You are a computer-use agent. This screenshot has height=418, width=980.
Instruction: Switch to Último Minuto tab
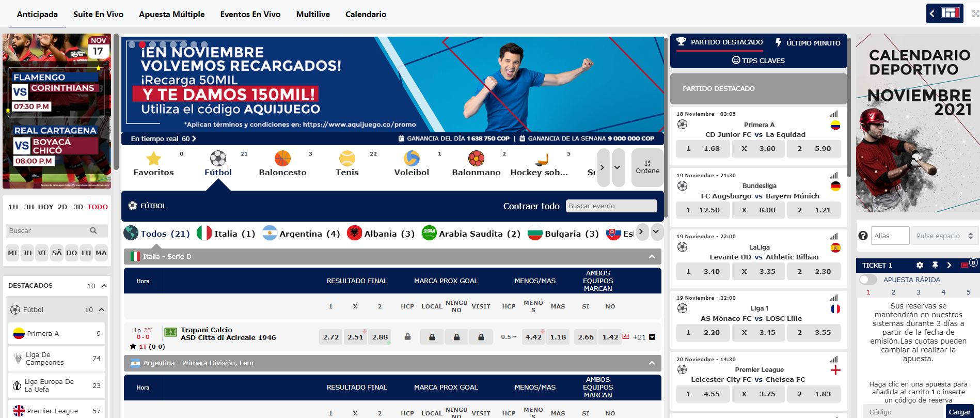point(808,43)
